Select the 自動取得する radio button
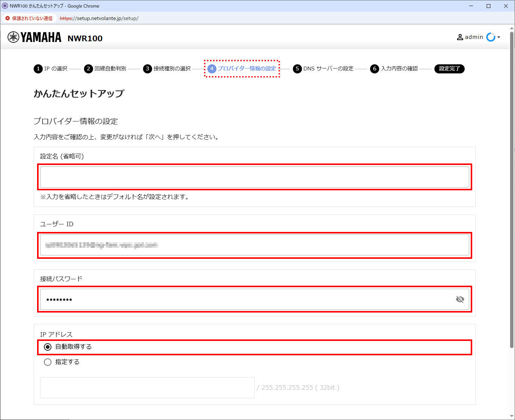Image resolution: width=515 pixels, height=420 pixels. (x=48, y=347)
